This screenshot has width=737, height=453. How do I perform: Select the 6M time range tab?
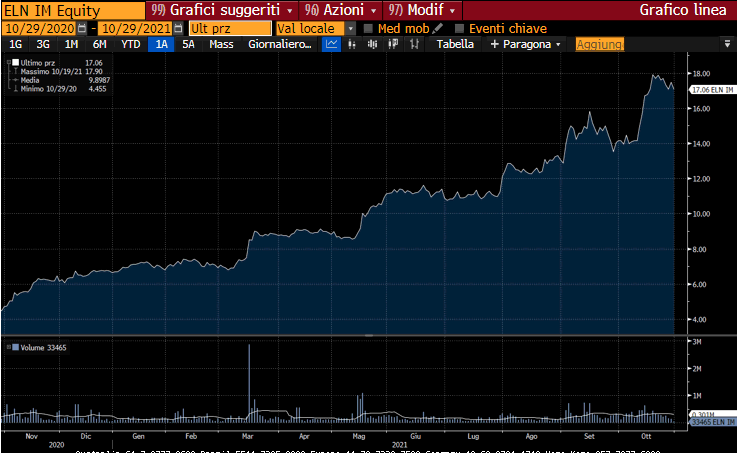coord(99,44)
